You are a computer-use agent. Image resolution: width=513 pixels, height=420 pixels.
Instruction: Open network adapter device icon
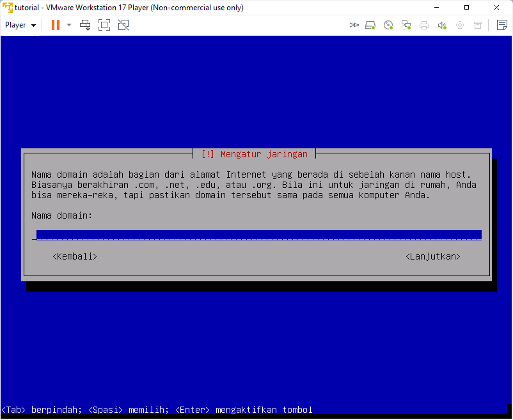click(406, 25)
